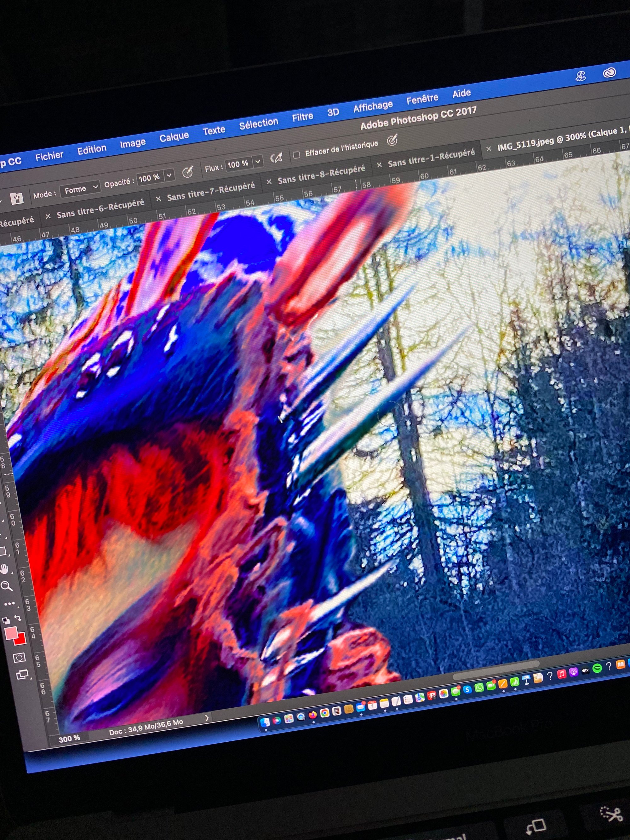Select the Zoom magnifier tool

click(x=6, y=586)
